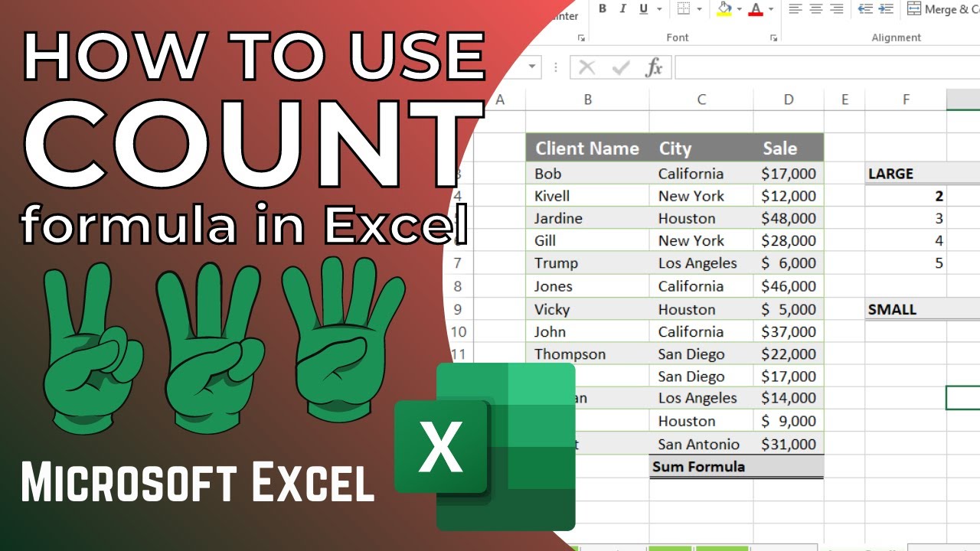Viewport: 980px width, 551px height.
Task: Select column A header
Action: click(500, 99)
